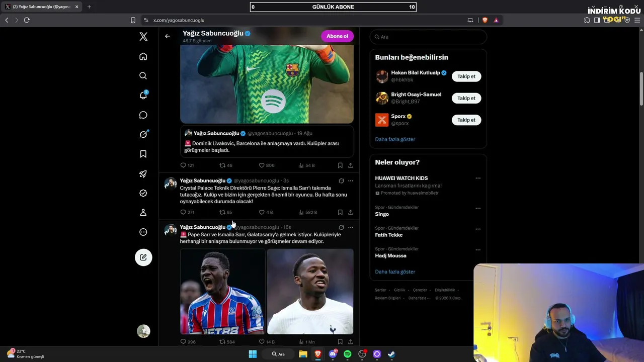Open the "Gizlilik" footer link
This screenshot has width=644, height=362.
tap(399, 290)
